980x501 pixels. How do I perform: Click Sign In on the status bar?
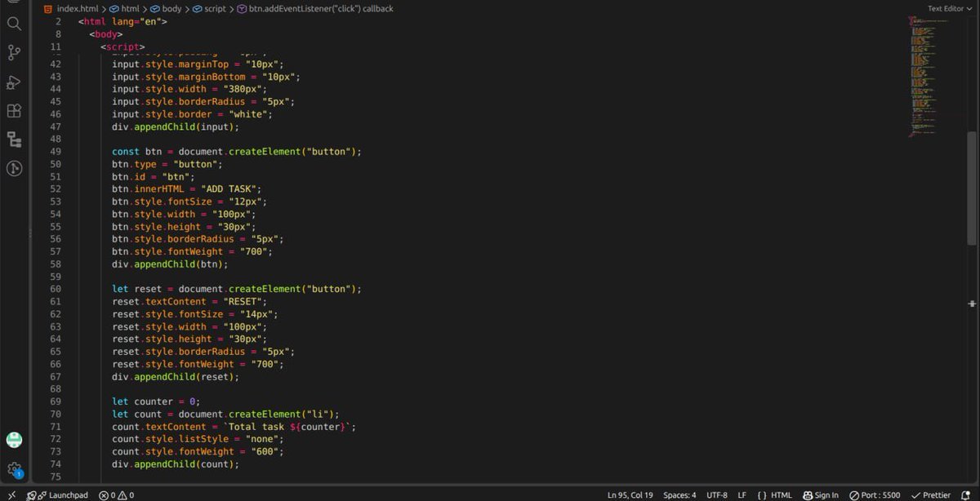(821, 495)
